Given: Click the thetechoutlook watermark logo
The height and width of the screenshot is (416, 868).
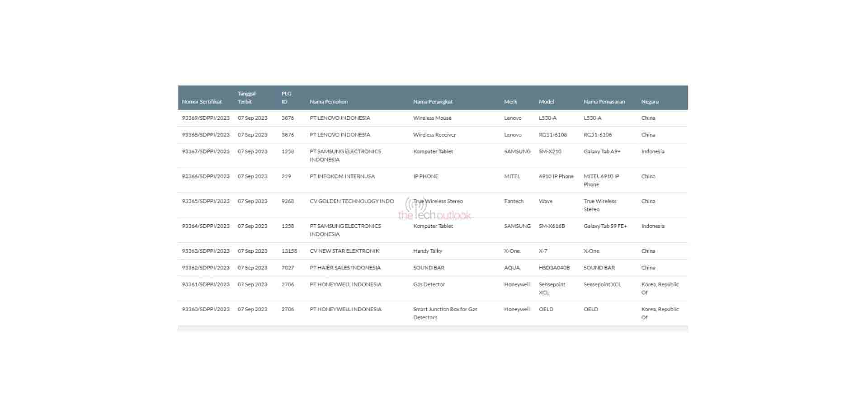Looking at the screenshot, I should (x=434, y=211).
